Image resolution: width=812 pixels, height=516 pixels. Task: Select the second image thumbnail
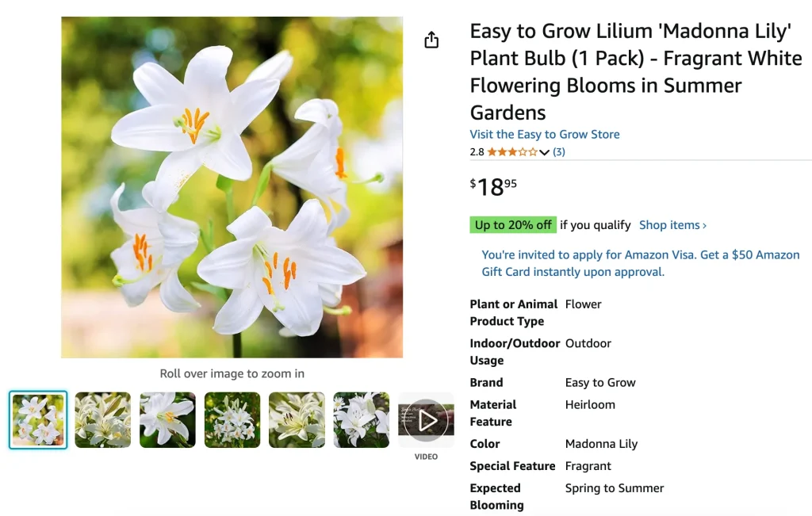pos(103,420)
